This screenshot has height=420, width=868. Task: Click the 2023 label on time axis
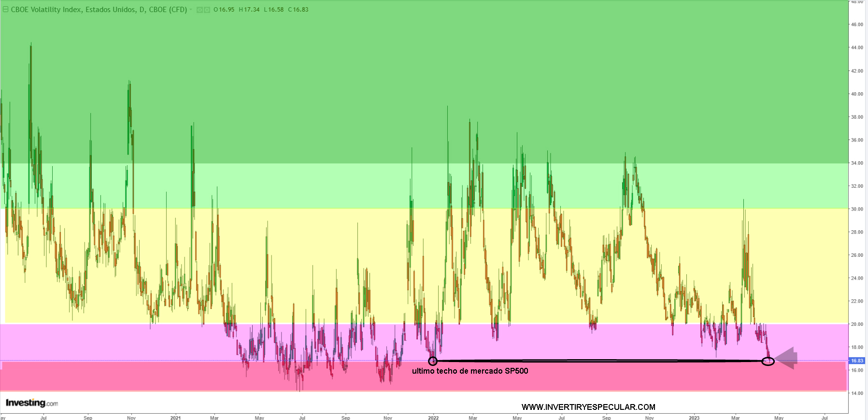click(x=694, y=418)
